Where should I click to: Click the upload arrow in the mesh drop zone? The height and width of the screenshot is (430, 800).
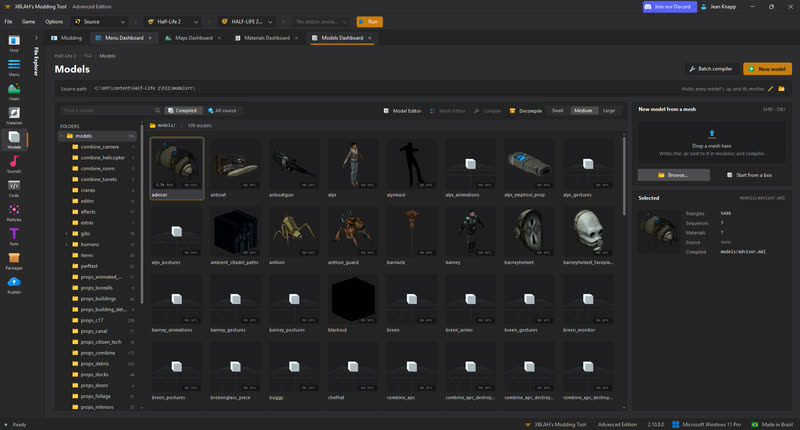pyautogui.click(x=712, y=134)
